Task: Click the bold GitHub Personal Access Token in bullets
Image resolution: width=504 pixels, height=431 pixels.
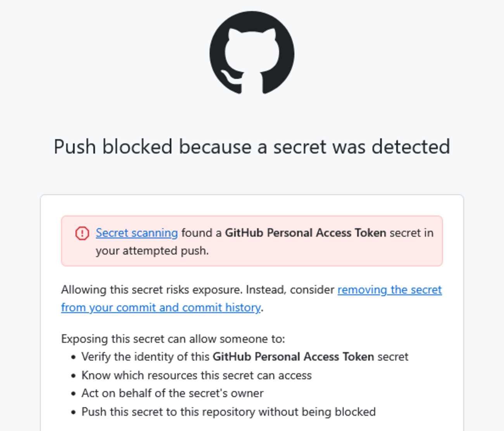Action: point(293,357)
